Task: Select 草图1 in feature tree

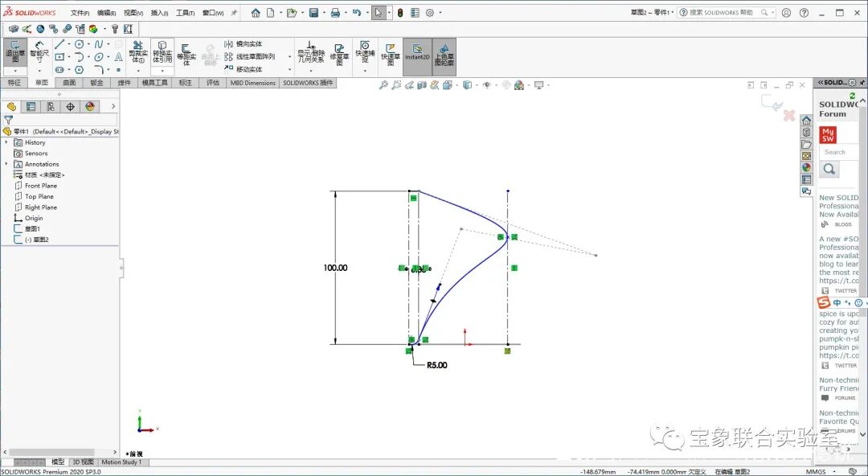Action: [27, 229]
